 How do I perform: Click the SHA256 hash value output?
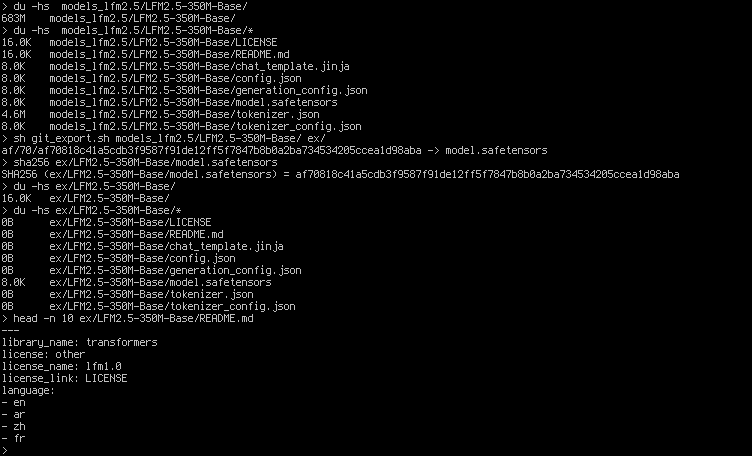[x=487, y=174]
